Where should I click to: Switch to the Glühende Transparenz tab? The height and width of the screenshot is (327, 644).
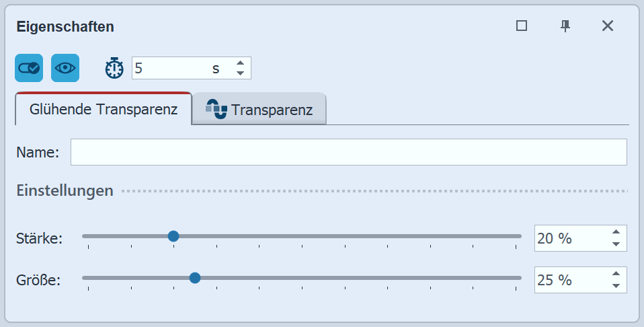click(x=104, y=109)
